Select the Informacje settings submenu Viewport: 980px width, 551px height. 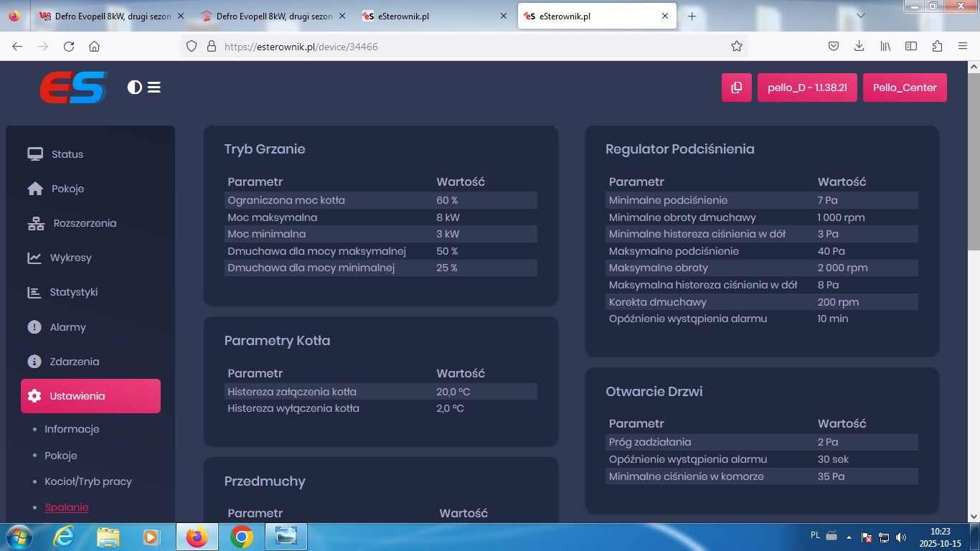tap(72, 429)
